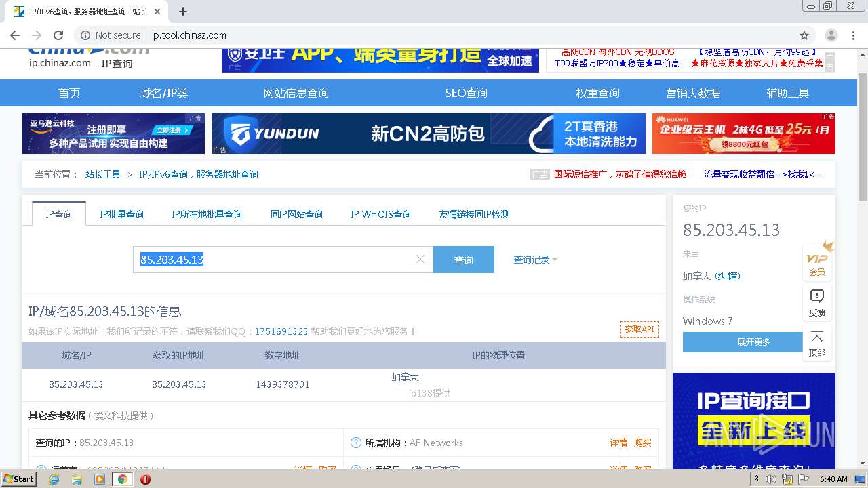Click the 国际短信推广 ad link

(620, 174)
